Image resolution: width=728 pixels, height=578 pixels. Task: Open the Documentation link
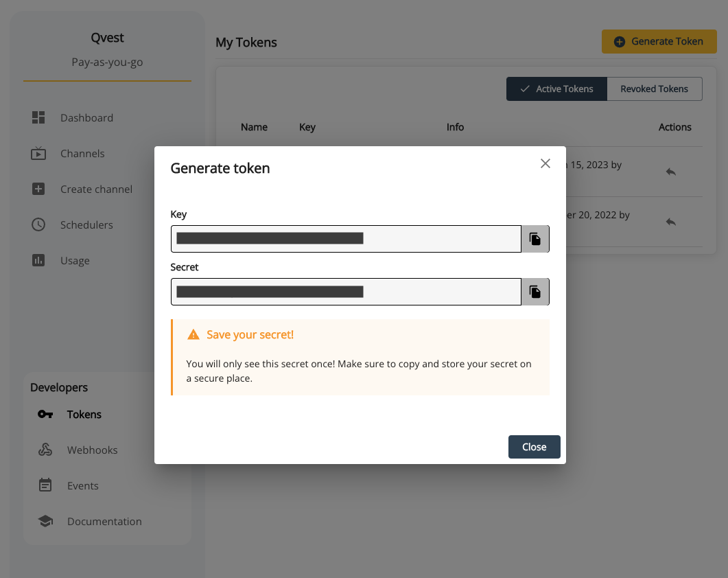(104, 522)
